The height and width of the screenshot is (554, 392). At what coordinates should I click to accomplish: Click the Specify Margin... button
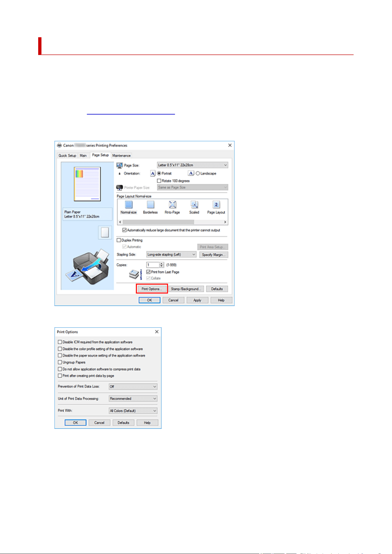point(214,255)
